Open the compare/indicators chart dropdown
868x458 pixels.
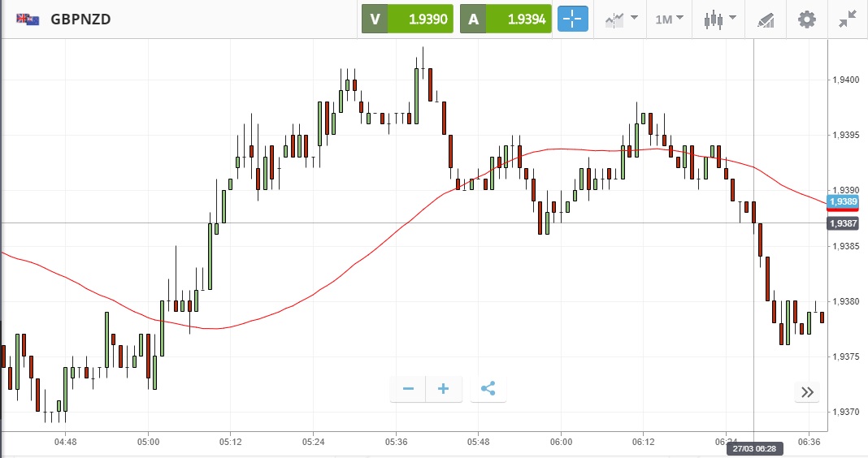click(620, 19)
